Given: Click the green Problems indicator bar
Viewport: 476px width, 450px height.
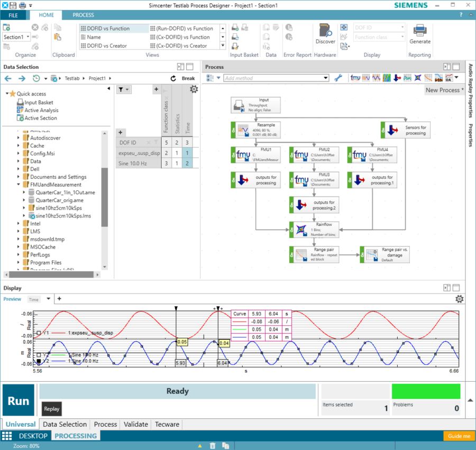Looking at the screenshot, I should [426, 391].
